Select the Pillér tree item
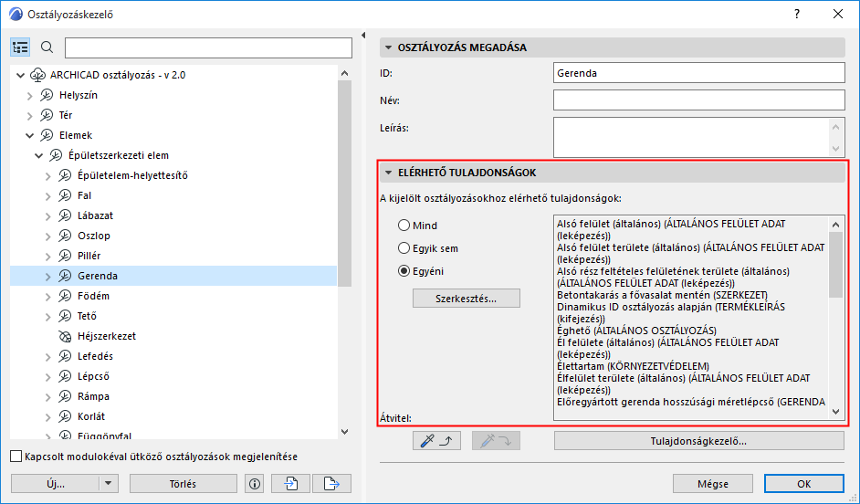860x504 pixels. tap(89, 257)
